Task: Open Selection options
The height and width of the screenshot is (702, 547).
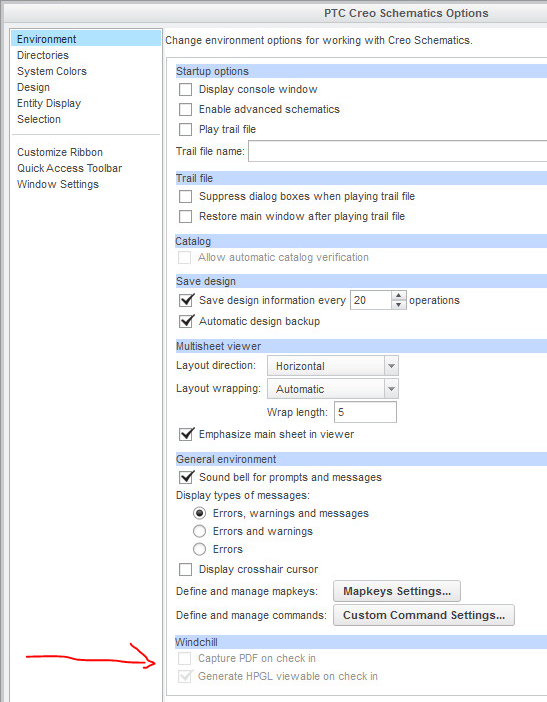Action: pos(39,120)
